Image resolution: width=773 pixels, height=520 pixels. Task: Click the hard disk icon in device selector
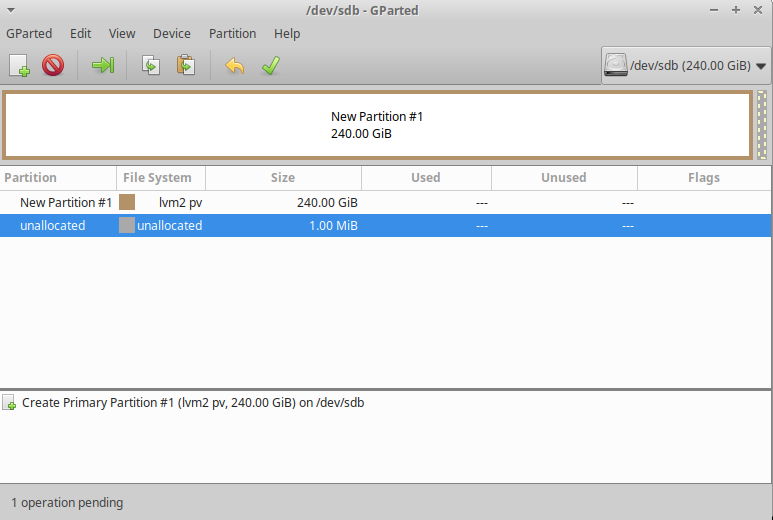[x=616, y=65]
